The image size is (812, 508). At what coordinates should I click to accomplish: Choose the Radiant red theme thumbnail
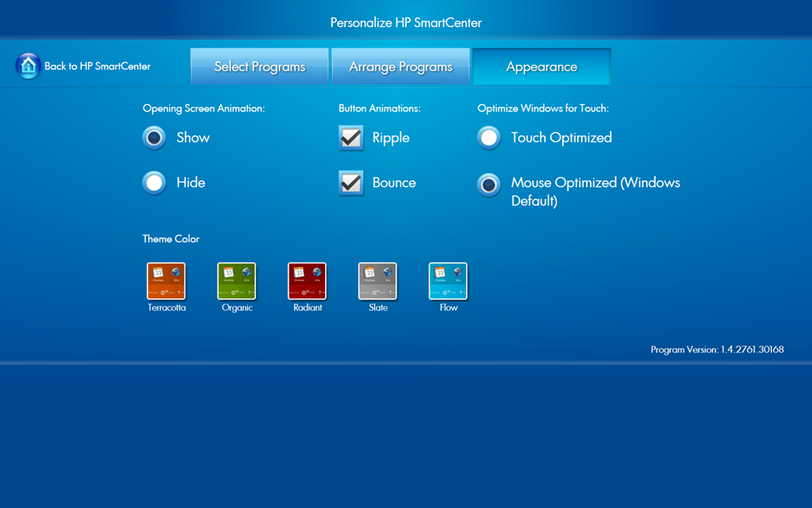click(x=307, y=281)
